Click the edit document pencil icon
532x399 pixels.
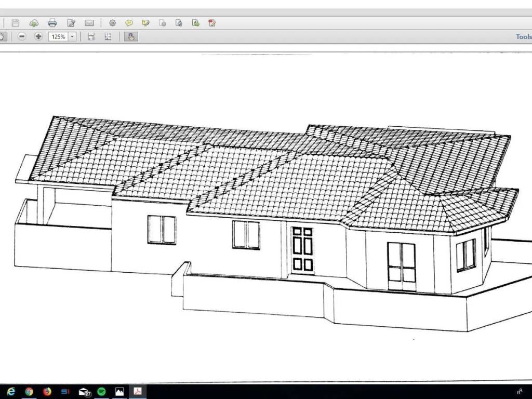71,23
